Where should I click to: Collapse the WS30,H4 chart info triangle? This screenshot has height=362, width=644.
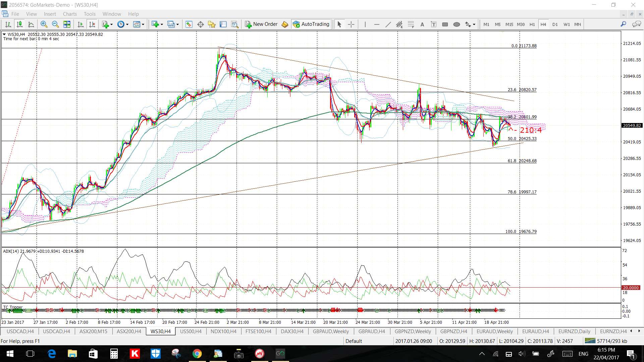pos(4,34)
